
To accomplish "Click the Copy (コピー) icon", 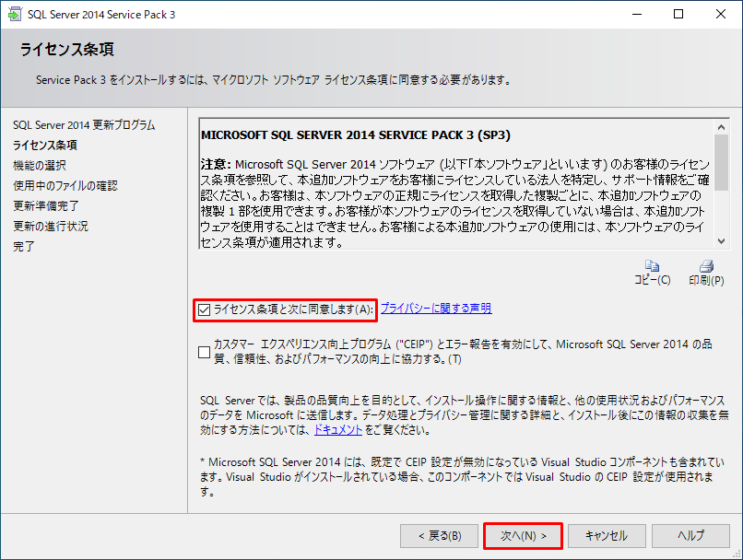I will point(652,265).
